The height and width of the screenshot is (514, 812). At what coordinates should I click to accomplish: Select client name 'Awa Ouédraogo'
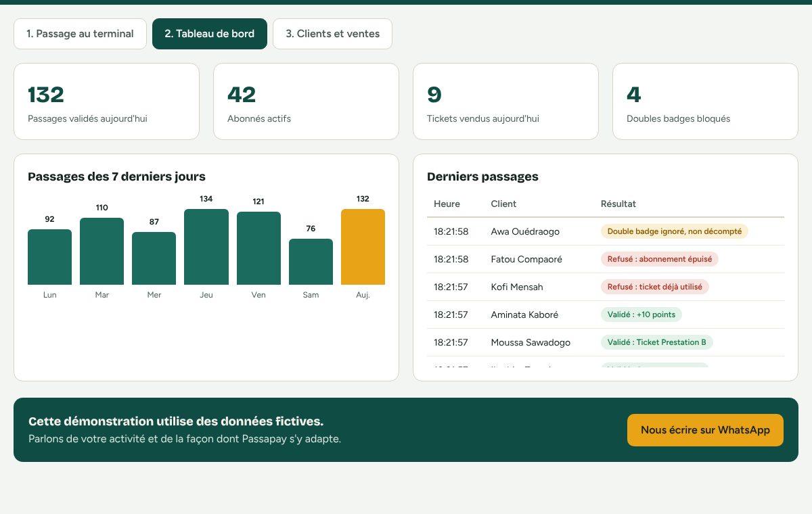click(525, 231)
